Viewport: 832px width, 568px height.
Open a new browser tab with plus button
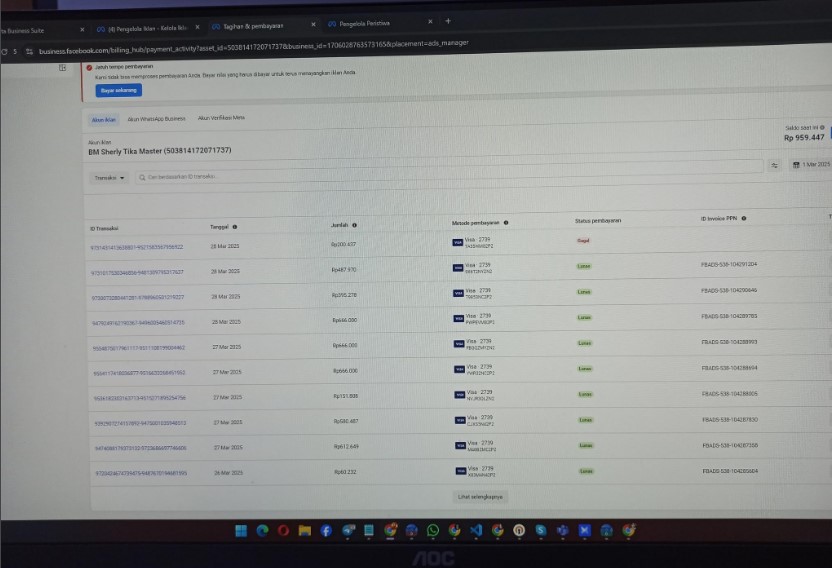447,21
